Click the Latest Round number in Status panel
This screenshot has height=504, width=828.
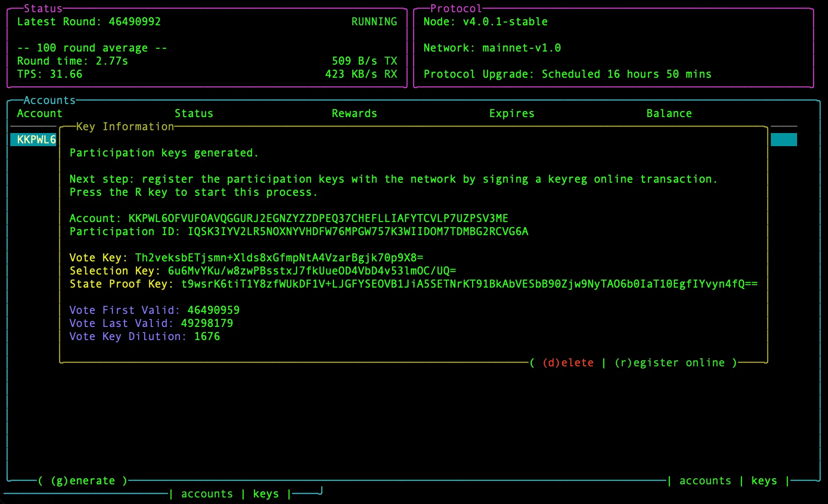click(135, 21)
